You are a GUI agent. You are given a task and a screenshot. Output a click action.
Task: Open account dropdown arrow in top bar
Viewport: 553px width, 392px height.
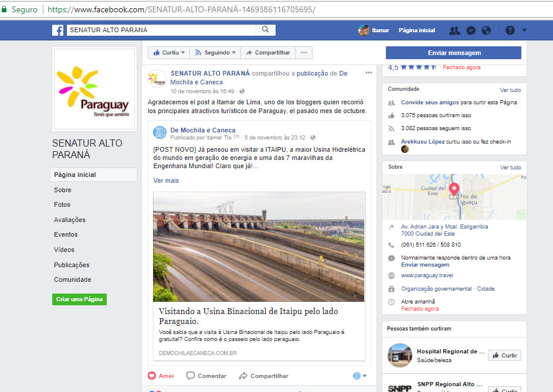524,30
